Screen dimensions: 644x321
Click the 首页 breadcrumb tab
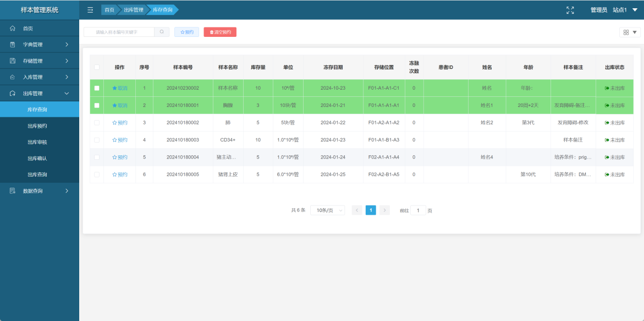(x=109, y=10)
